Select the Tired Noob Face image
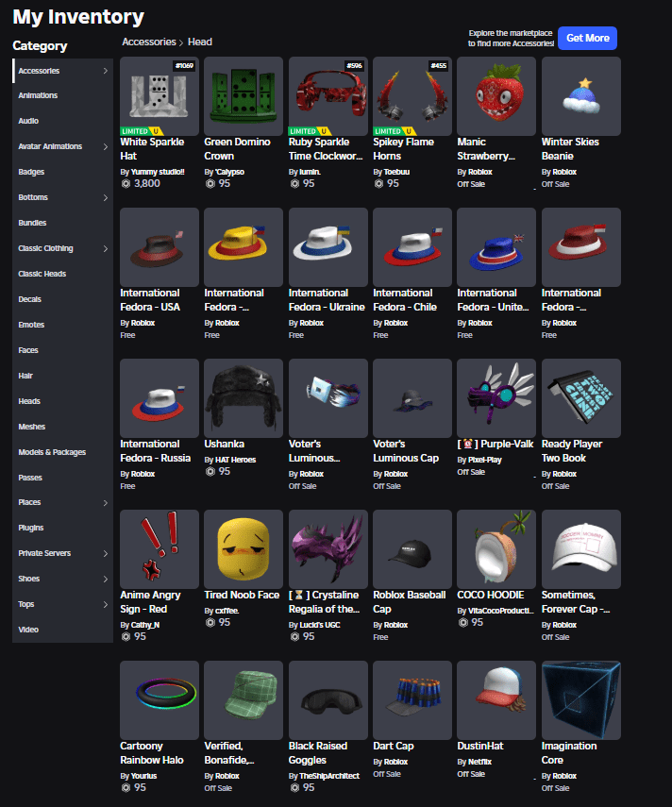Viewport: 672px width, 807px height. pos(244,549)
